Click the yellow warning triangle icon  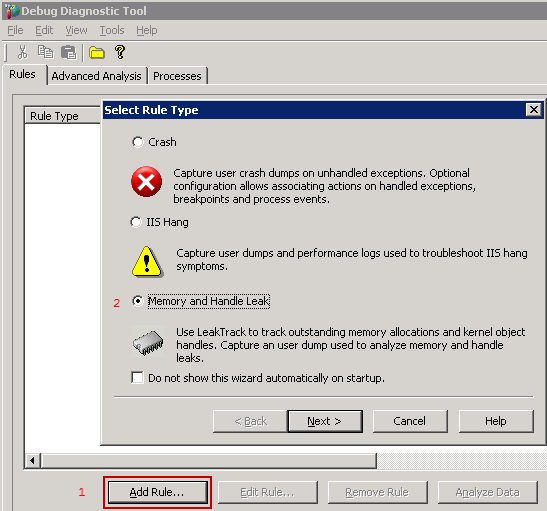(x=147, y=262)
